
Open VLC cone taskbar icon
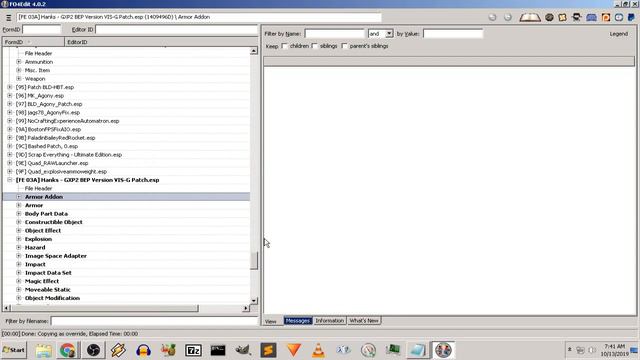(x=318, y=350)
